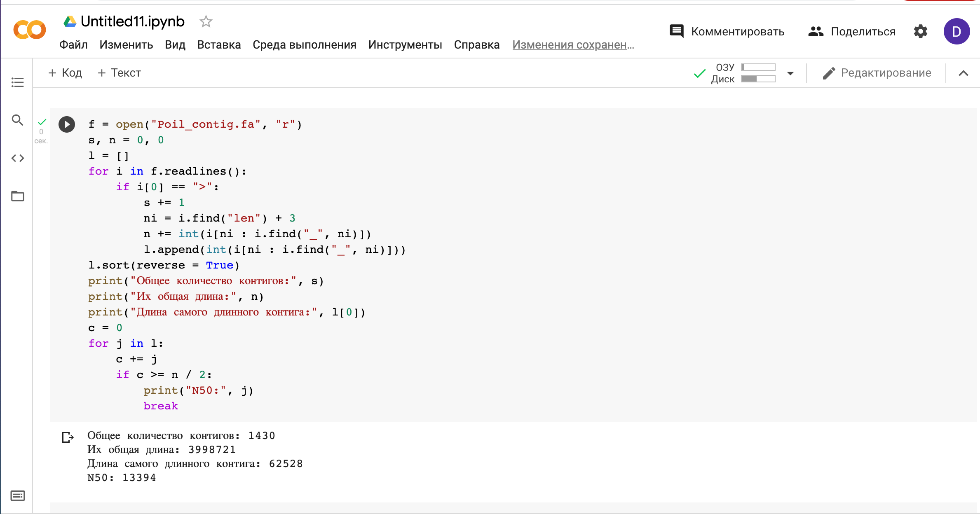Click the Colab logo icon
This screenshot has height=514, width=980.
pos(30,30)
